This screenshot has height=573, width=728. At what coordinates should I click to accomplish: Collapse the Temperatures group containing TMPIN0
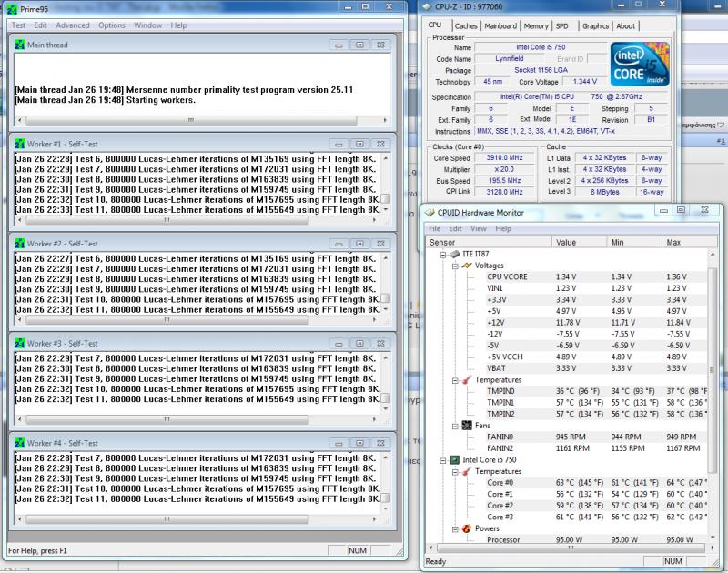tap(455, 380)
